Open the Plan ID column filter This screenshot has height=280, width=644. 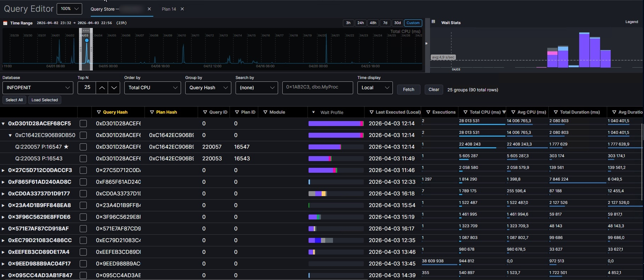(x=237, y=112)
